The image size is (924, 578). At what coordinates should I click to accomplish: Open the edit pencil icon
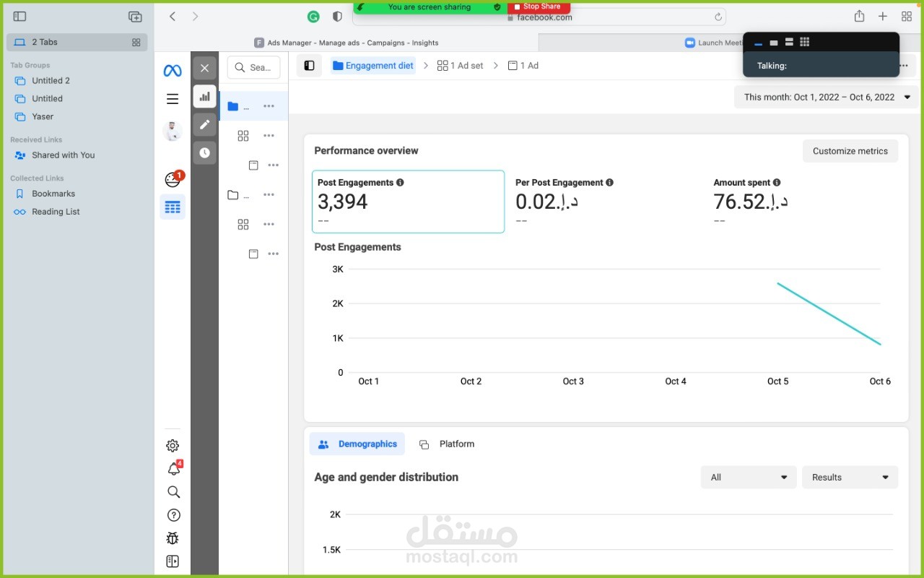(205, 124)
